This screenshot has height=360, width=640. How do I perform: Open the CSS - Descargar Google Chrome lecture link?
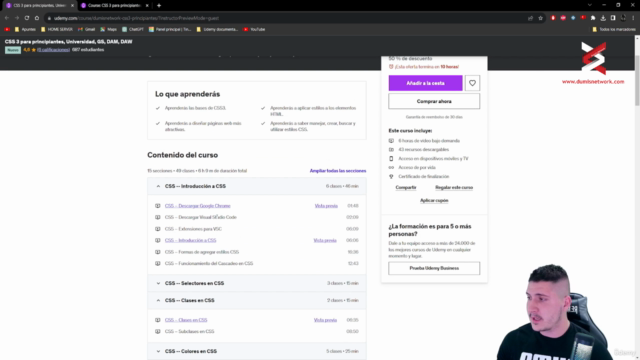(198, 206)
